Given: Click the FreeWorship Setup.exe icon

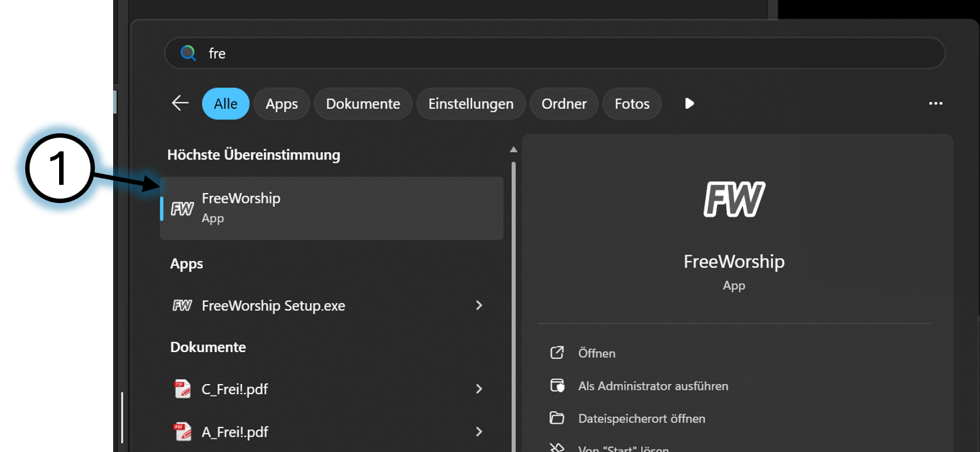Looking at the screenshot, I should (x=182, y=306).
